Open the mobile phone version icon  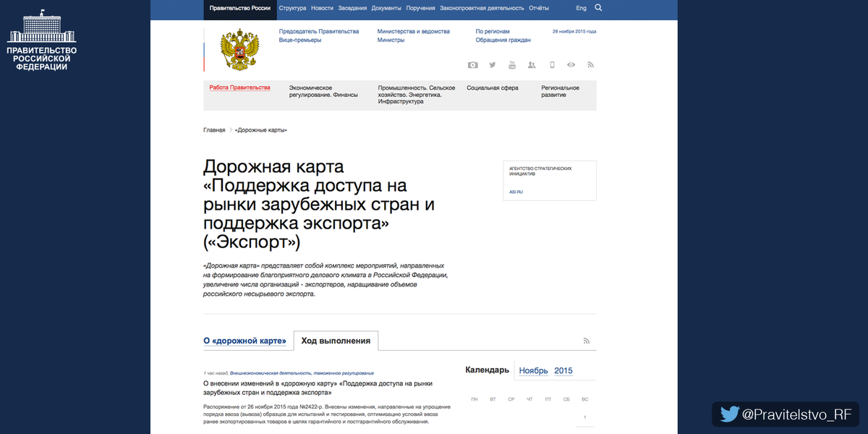coord(552,65)
